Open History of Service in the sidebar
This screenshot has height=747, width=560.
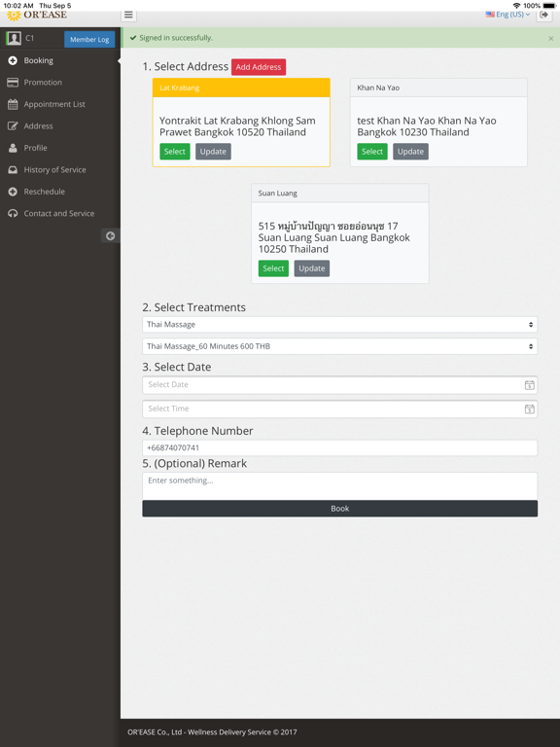(x=60, y=170)
